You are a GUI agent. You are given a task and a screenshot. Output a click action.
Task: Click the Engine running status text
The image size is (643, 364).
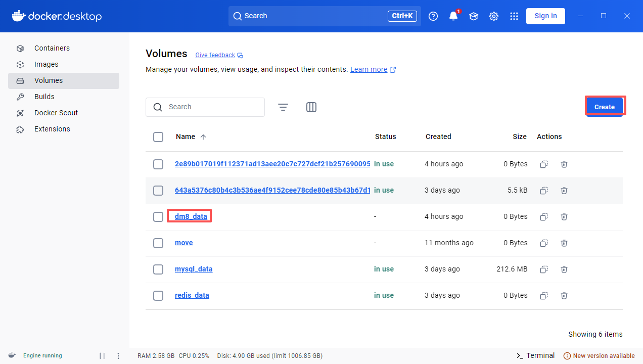pyautogui.click(x=42, y=356)
